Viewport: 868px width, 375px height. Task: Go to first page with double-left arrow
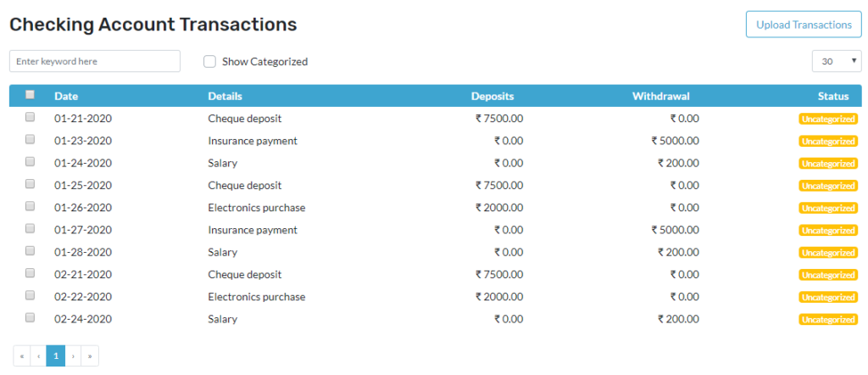click(21, 355)
